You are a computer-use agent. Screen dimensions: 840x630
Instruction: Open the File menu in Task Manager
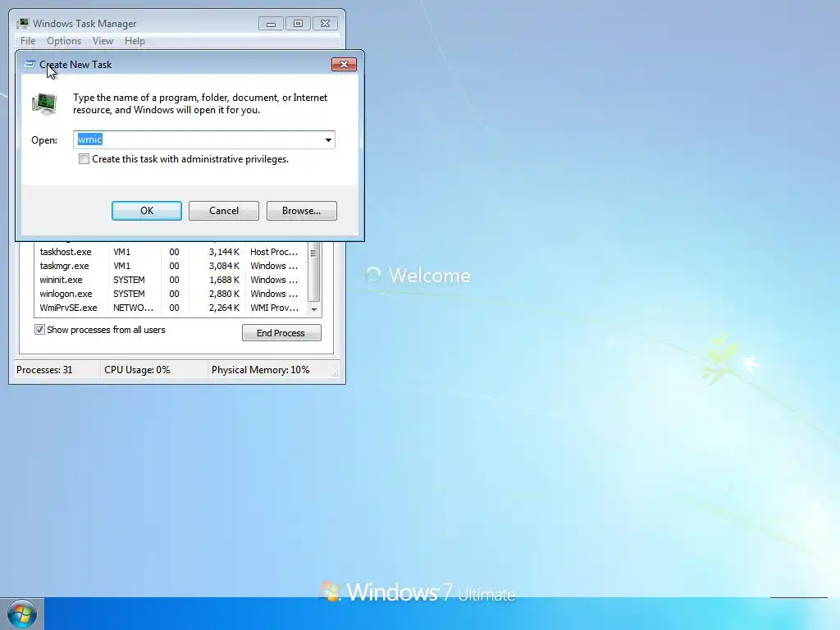[28, 41]
